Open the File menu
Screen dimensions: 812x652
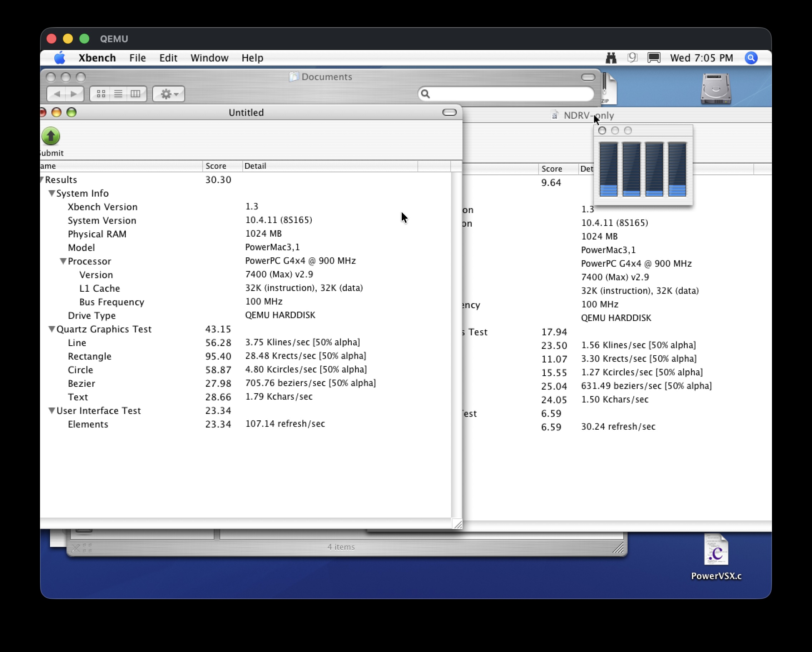pyautogui.click(x=138, y=58)
